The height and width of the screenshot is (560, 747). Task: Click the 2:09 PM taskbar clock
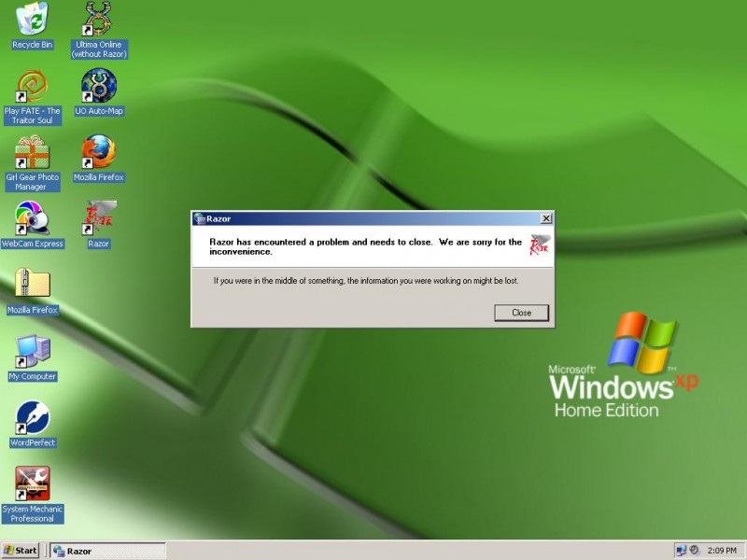(x=722, y=551)
